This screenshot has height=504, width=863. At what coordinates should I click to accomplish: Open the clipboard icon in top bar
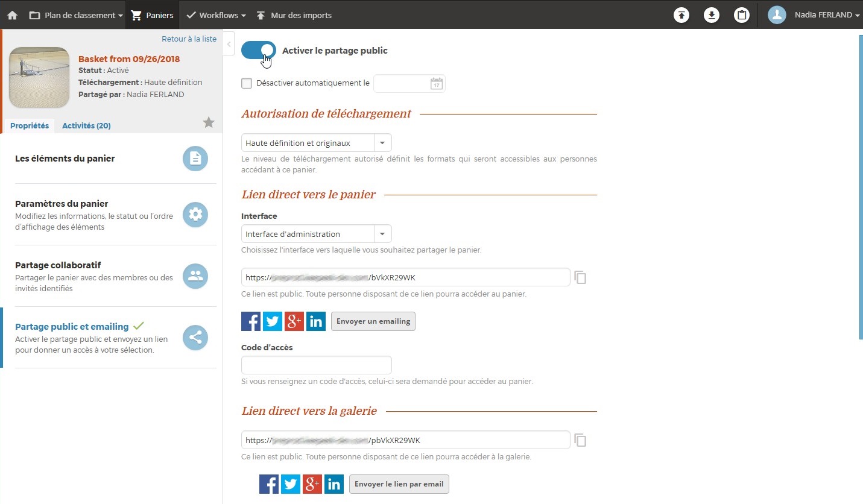(x=742, y=15)
